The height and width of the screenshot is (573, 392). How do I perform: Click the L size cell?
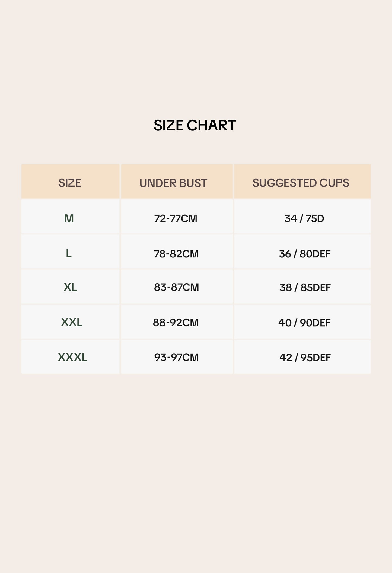(x=69, y=254)
